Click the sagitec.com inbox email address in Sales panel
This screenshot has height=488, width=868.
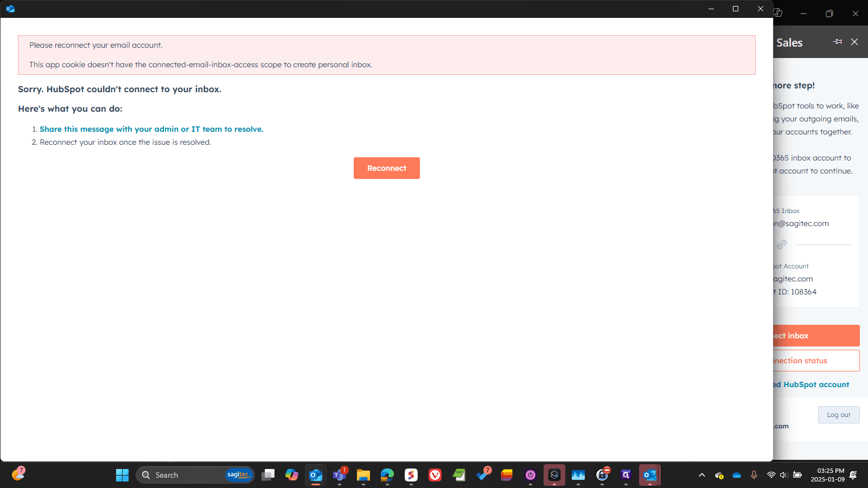pos(801,223)
